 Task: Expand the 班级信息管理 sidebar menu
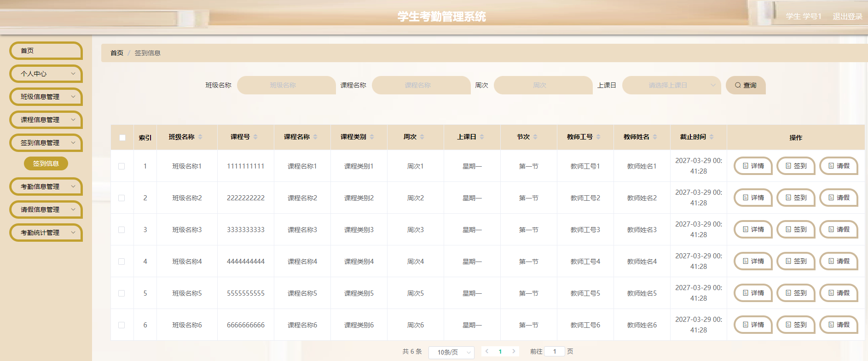[46, 97]
